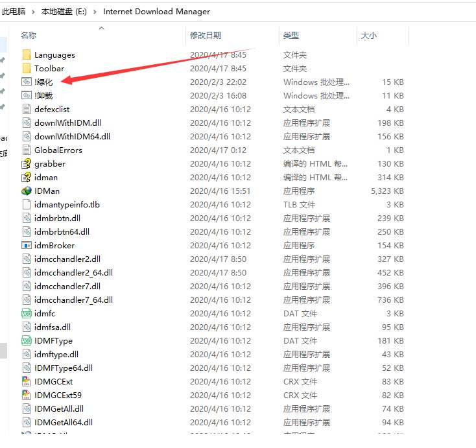Select the downlWithIDM.dll file name

[x=67, y=123]
